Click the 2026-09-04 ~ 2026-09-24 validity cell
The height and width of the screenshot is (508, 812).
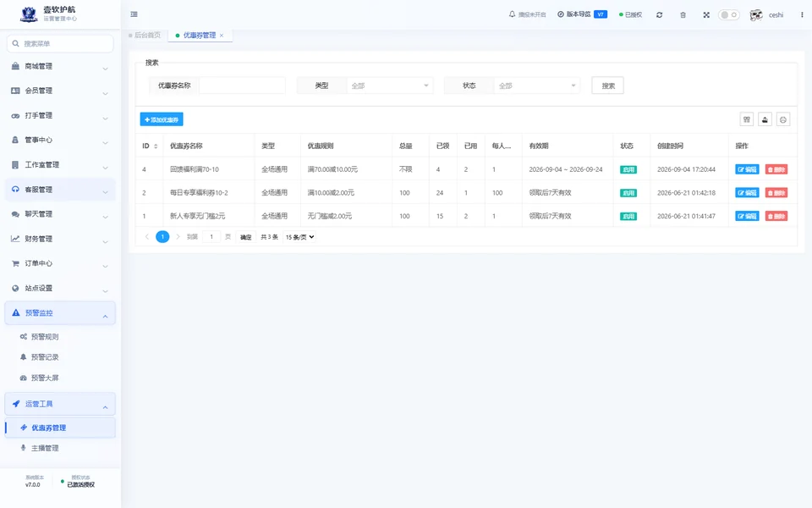click(x=566, y=169)
